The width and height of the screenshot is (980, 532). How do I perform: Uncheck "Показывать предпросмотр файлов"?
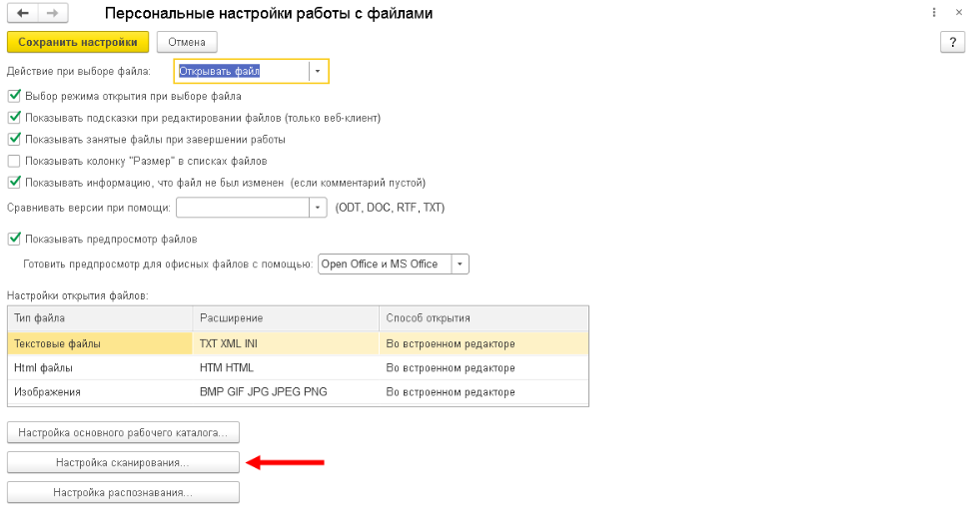pyautogui.click(x=14, y=239)
